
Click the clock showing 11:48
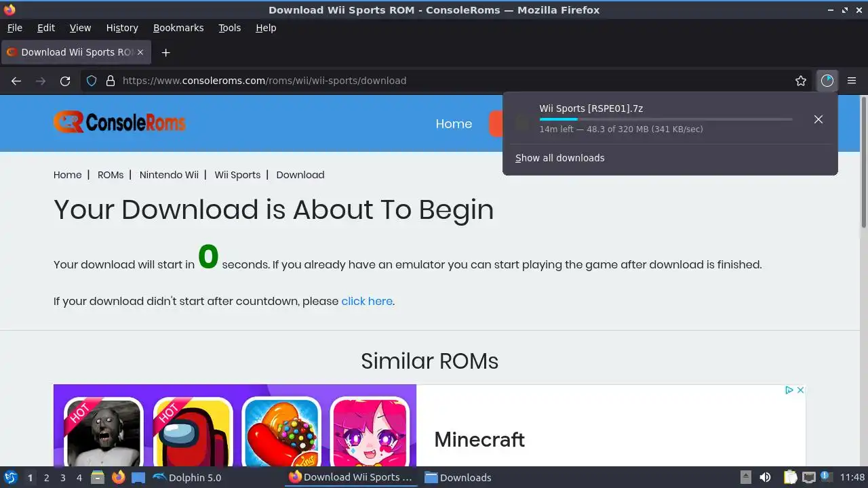pyautogui.click(x=852, y=477)
